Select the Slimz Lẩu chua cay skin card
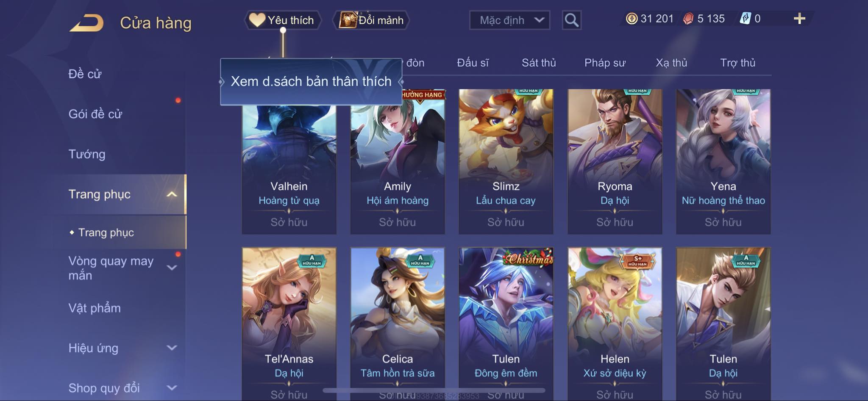868x401 pixels. tap(506, 161)
